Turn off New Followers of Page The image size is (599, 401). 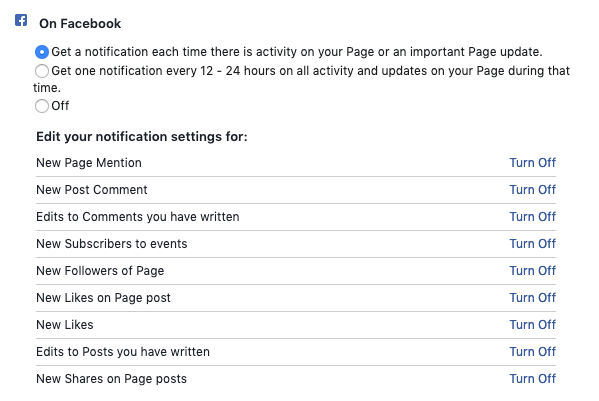[533, 271]
